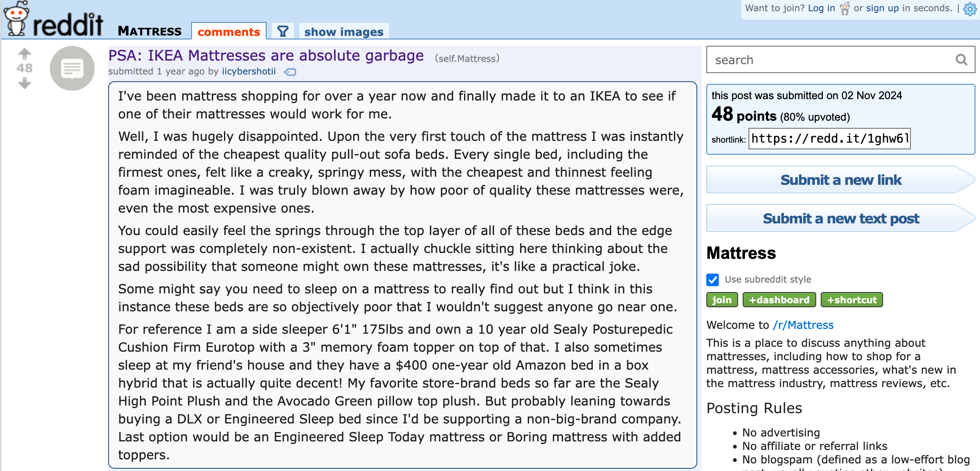Screen dimensions: 980x471
Task: Click Submit a new link
Action: pos(840,180)
